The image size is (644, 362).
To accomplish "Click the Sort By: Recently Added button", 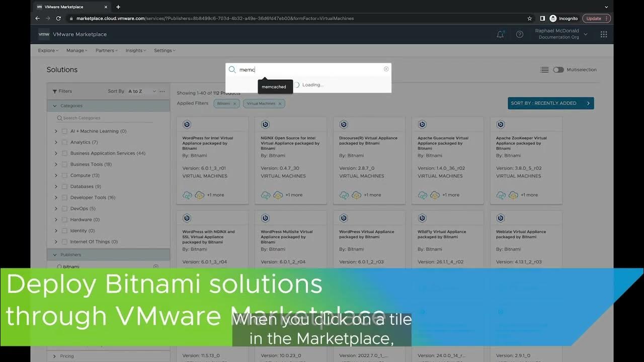I will pyautogui.click(x=551, y=103).
